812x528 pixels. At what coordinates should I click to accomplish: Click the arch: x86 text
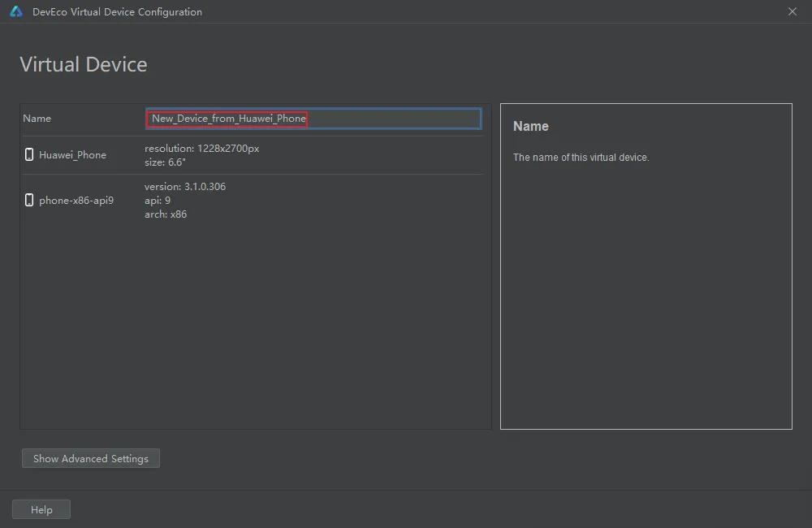[x=166, y=214]
